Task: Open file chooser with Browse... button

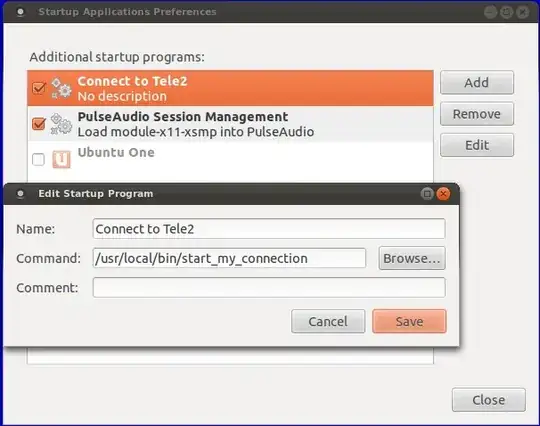Action: (x=412, y=258)
